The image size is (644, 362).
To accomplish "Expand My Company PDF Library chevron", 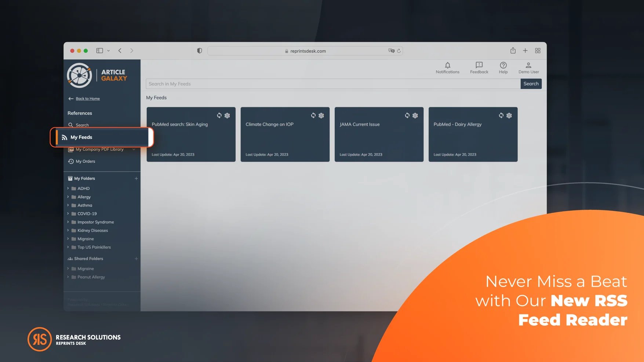I will point(134,149).
